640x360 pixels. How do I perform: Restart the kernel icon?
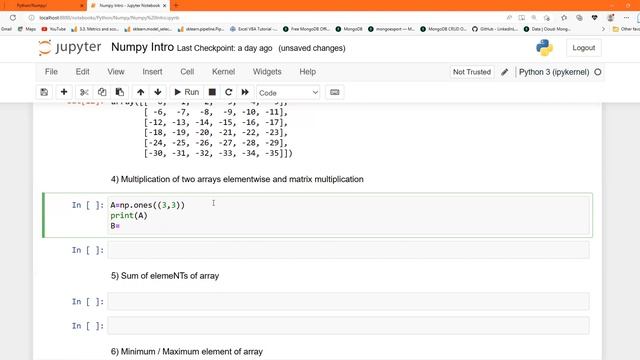point(229,92)
